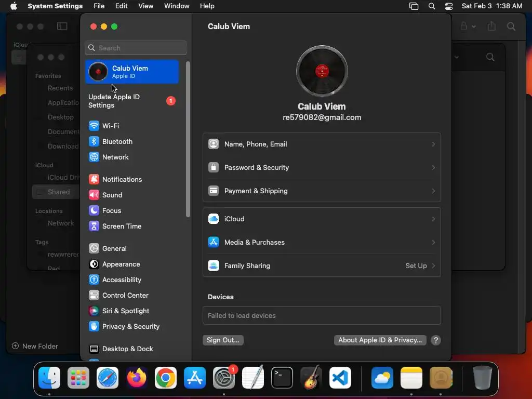Open Media & Purchases row
Screen dimensions: 532x399
coord(322,243)
